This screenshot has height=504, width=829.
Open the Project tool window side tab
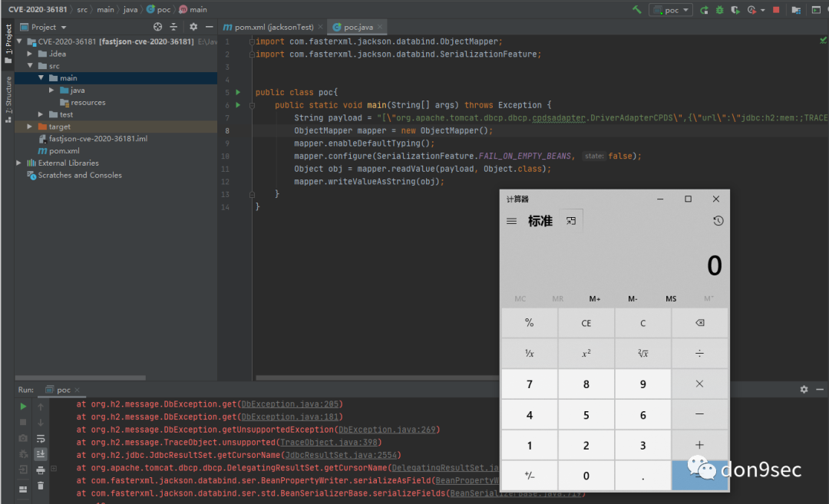tap(8, 43)
